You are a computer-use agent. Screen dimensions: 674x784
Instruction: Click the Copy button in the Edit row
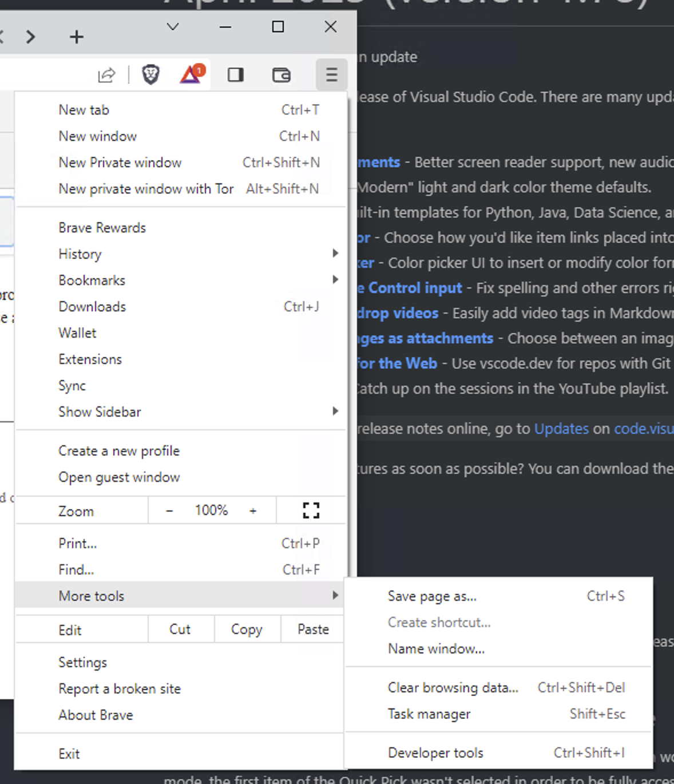click(x=247, y=629)
